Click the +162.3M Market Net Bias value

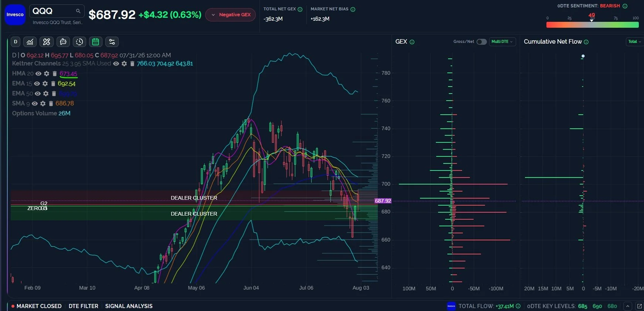point(320,19)
